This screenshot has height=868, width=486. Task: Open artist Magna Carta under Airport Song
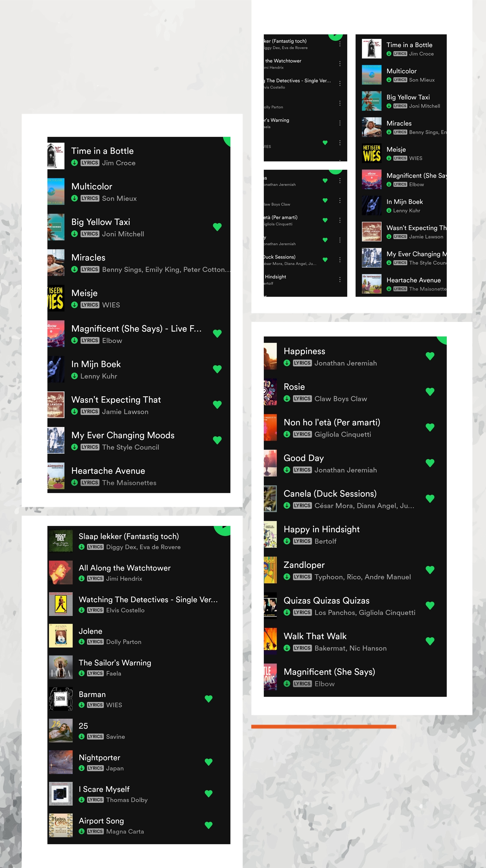pos(125,831)
